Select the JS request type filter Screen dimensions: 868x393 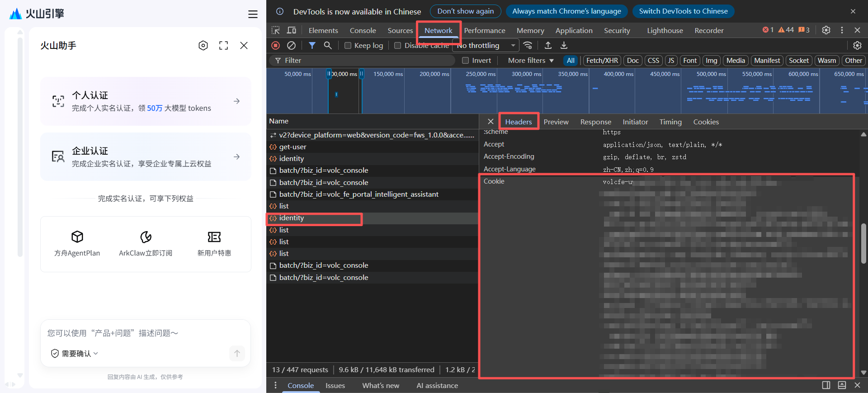click(671, 60)
